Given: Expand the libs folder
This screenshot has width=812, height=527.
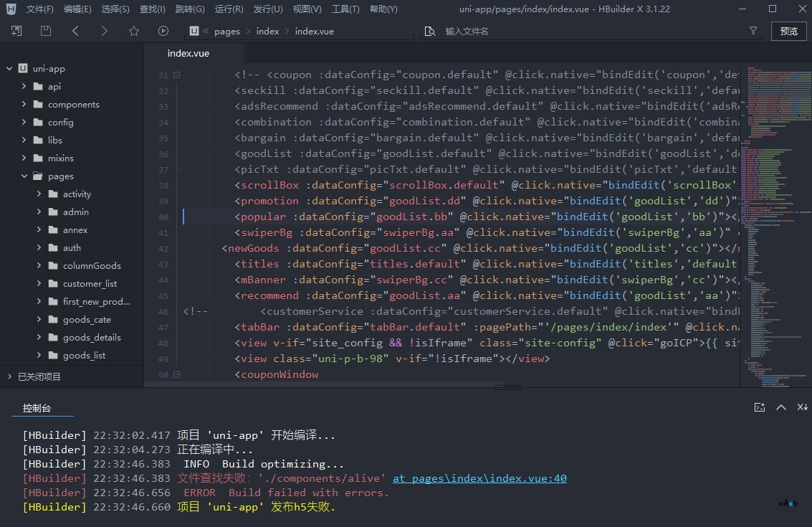Looking at the screenshot, I should [x=24, y=140].
